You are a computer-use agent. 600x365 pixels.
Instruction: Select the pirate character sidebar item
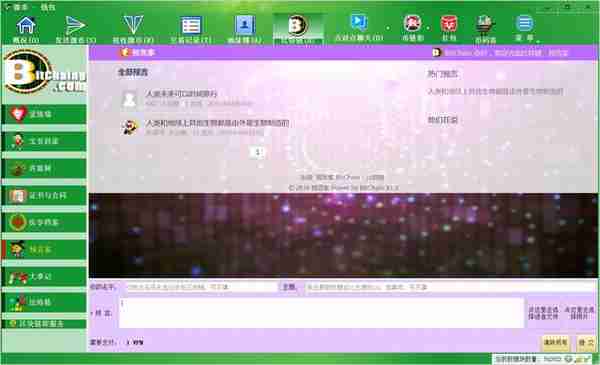tap(44, 249)
